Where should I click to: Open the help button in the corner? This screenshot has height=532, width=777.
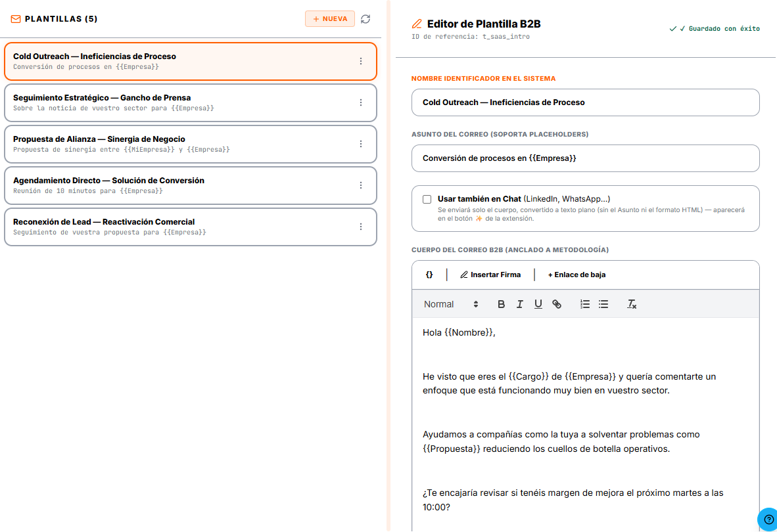(x=768, y=519)
